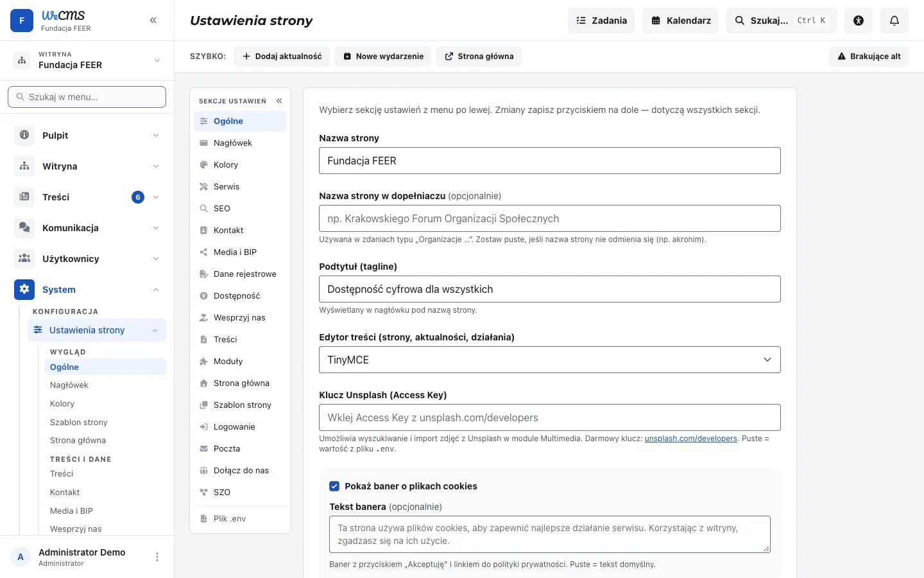Click the Poczta envelope icon

(204, 448)
